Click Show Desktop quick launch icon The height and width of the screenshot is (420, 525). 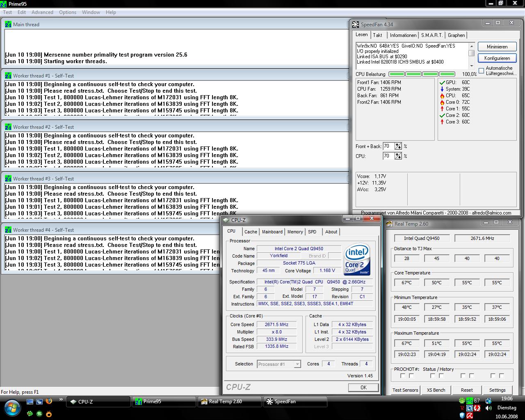pos(30,402)
